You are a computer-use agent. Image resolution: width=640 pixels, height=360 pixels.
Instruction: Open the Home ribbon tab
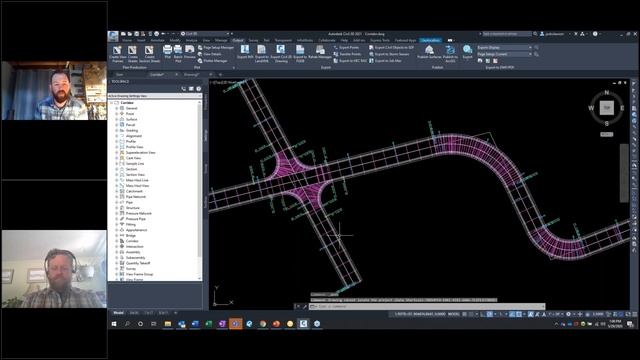[x=127, y=40]
